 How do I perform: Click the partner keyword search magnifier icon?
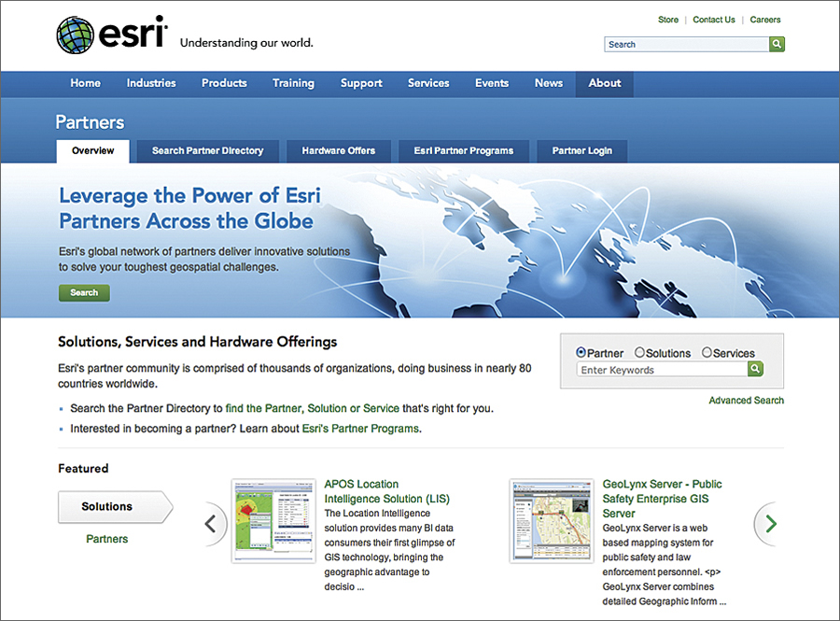pyautogui.click(x=755, y=369)
